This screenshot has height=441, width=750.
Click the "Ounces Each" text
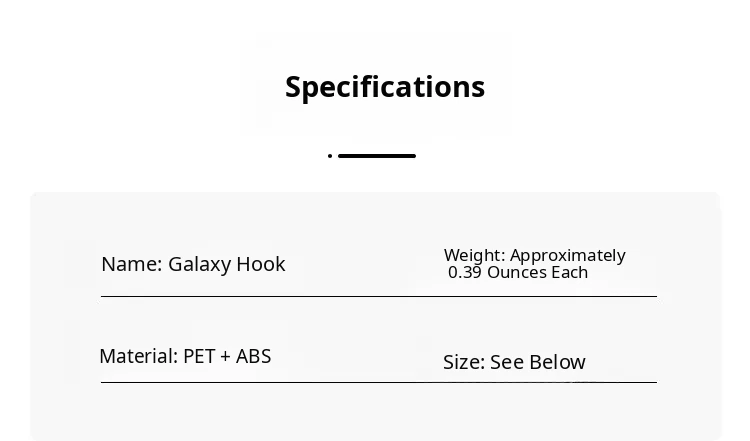pos(538,272)
